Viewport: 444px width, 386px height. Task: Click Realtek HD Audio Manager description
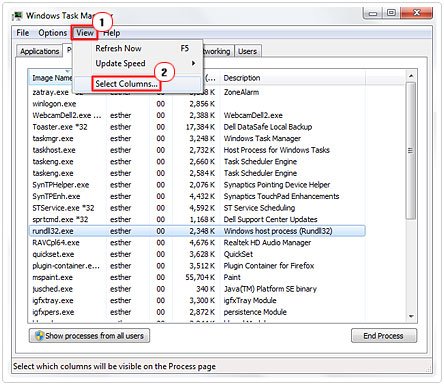pyautogui.click(x=267, y=243)
